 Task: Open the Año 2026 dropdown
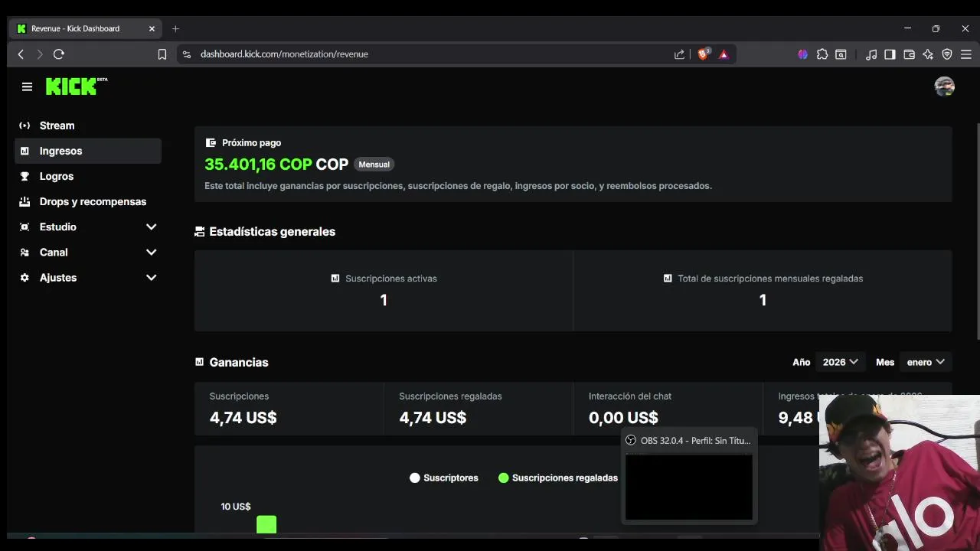(x=840, y=362)
